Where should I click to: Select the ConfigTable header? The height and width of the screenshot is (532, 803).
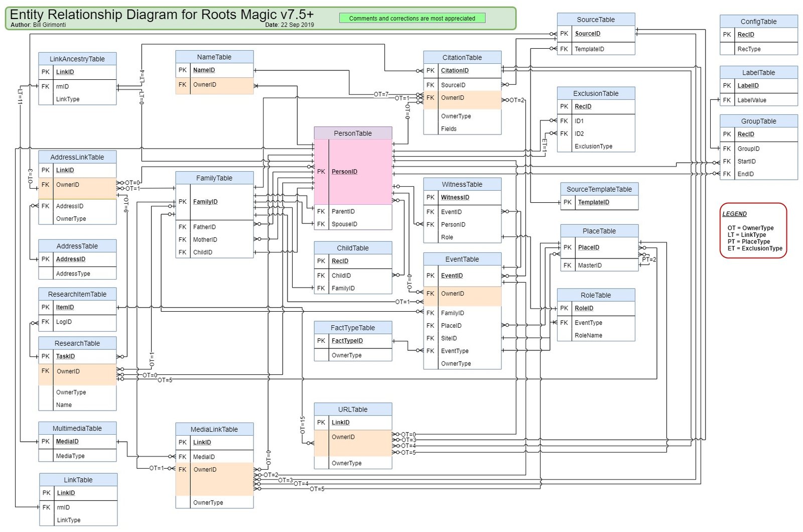758,22
